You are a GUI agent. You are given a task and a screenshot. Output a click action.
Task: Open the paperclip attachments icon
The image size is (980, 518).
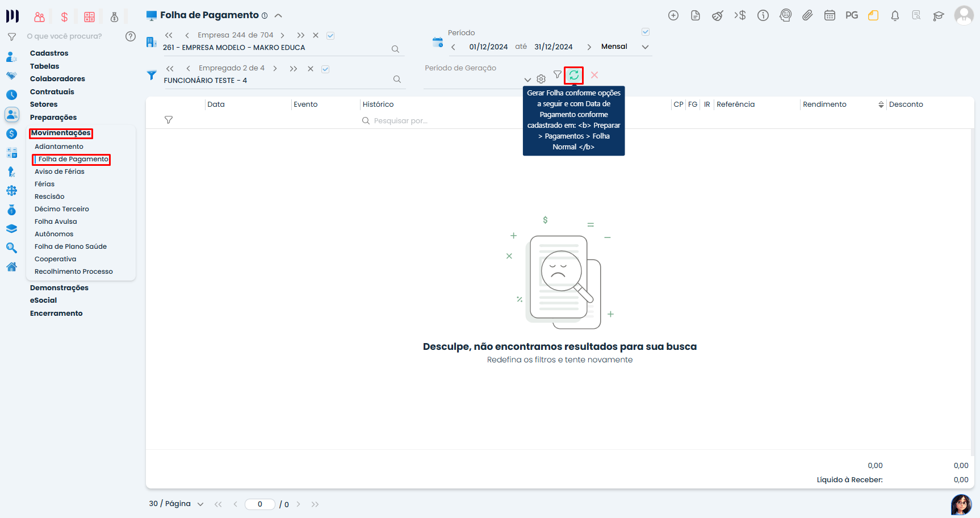click(807, 16)
